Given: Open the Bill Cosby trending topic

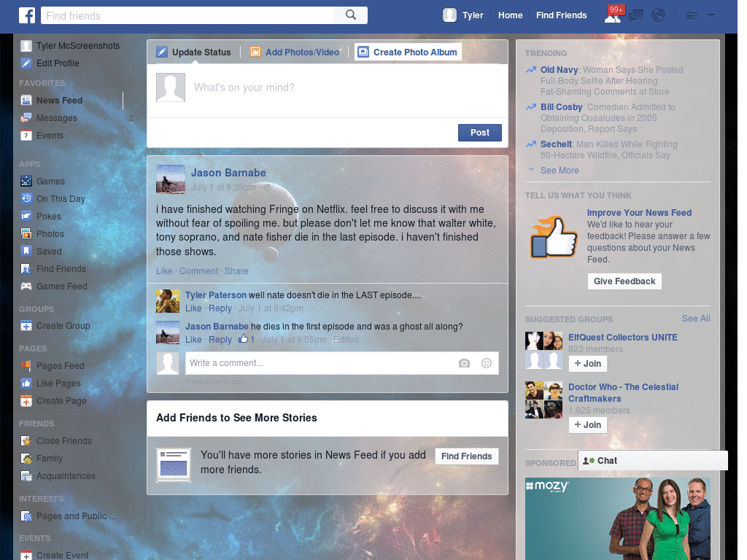Looking at the screenshot, I should (x=561, y=106).
